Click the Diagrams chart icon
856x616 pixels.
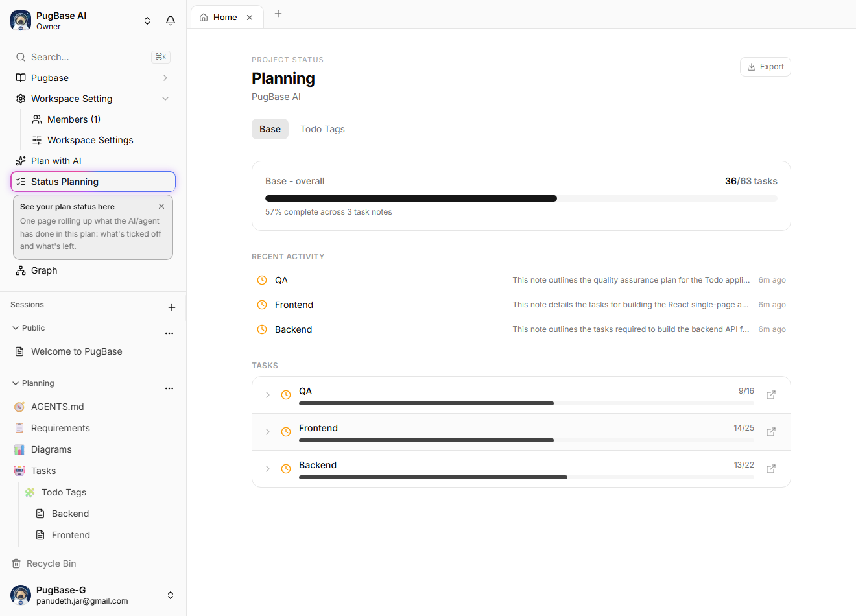19,449
